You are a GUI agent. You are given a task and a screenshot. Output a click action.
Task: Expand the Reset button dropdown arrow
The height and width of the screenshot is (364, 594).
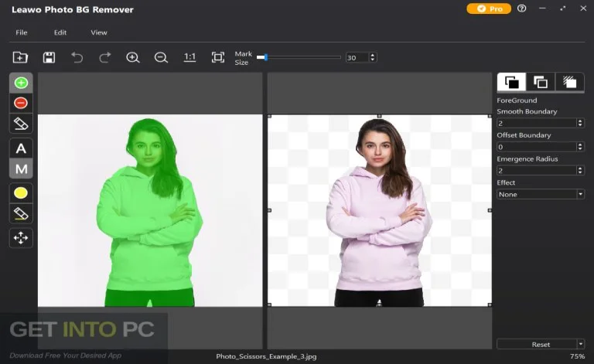pyautogui.click(x=581, y=344)
